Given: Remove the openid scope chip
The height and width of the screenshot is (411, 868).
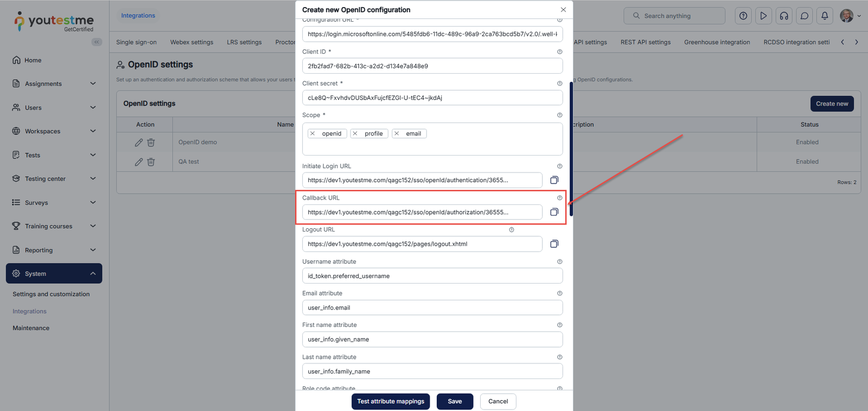Looking at the screenshot, I should 312,133.
